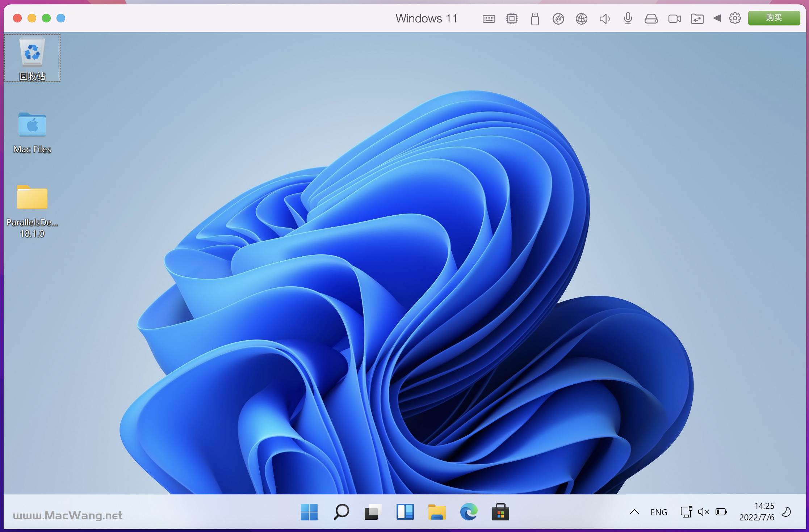
Task: Click the battery status tray icon
Action: click(721, 512)
